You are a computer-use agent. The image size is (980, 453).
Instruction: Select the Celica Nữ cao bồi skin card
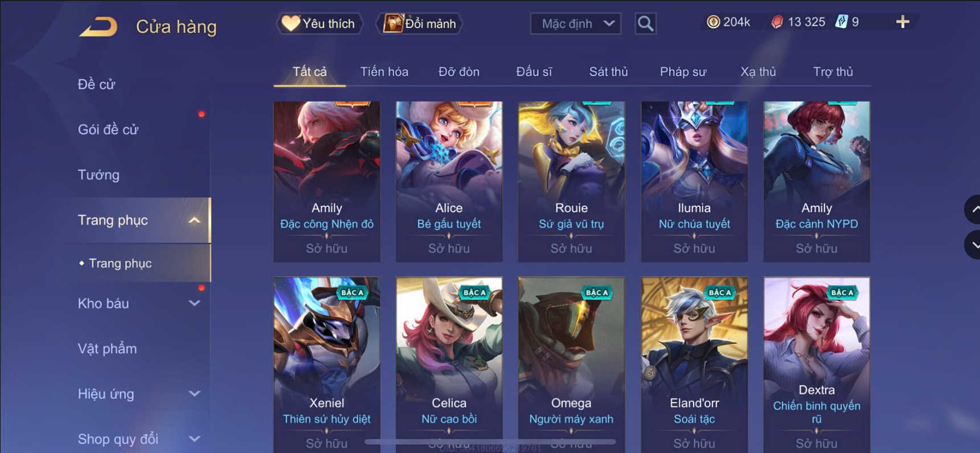tap(449, 364)
